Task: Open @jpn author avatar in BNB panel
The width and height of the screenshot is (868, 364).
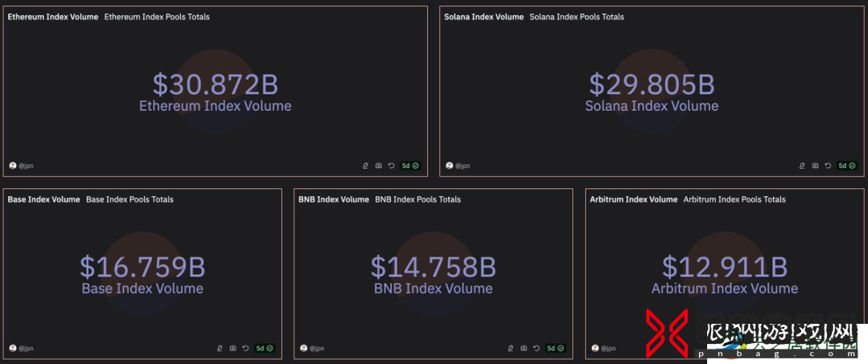Action: point(304,348)
